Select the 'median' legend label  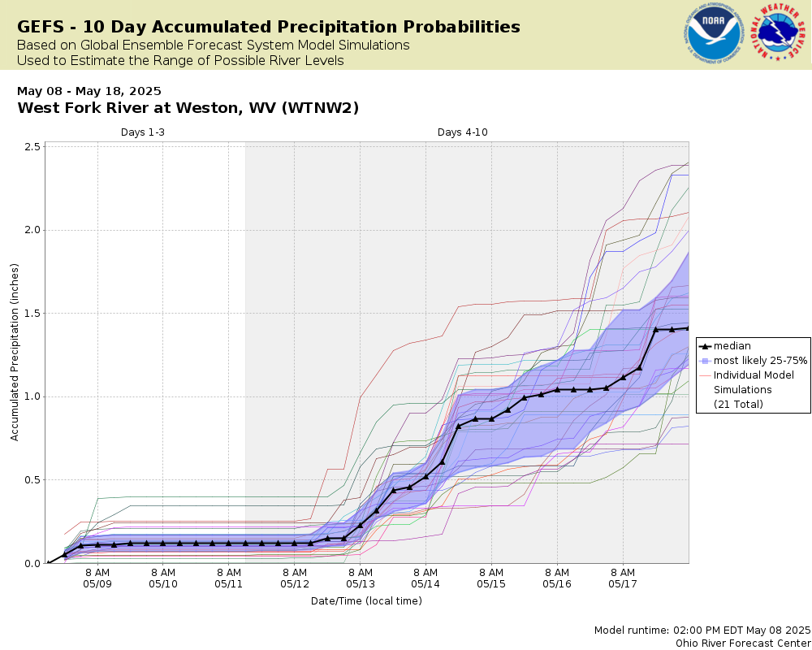coord(732,346)
